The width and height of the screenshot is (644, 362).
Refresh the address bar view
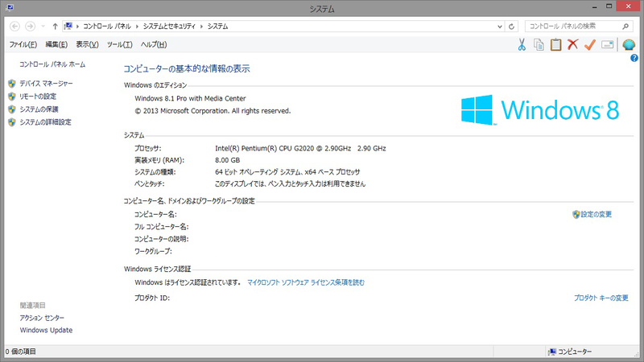click(511, 27)
